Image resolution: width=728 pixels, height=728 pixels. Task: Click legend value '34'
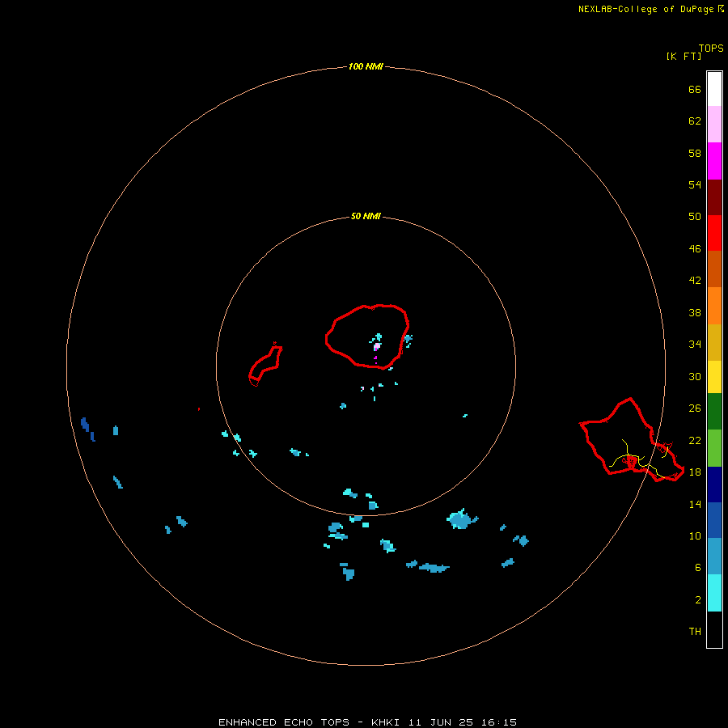click(x=695, y=344)
